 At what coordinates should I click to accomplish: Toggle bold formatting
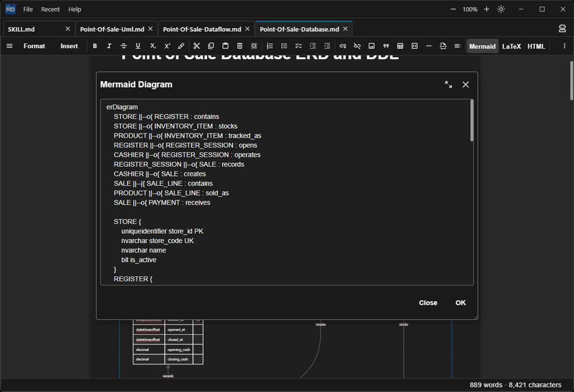[x=95, y=46]
